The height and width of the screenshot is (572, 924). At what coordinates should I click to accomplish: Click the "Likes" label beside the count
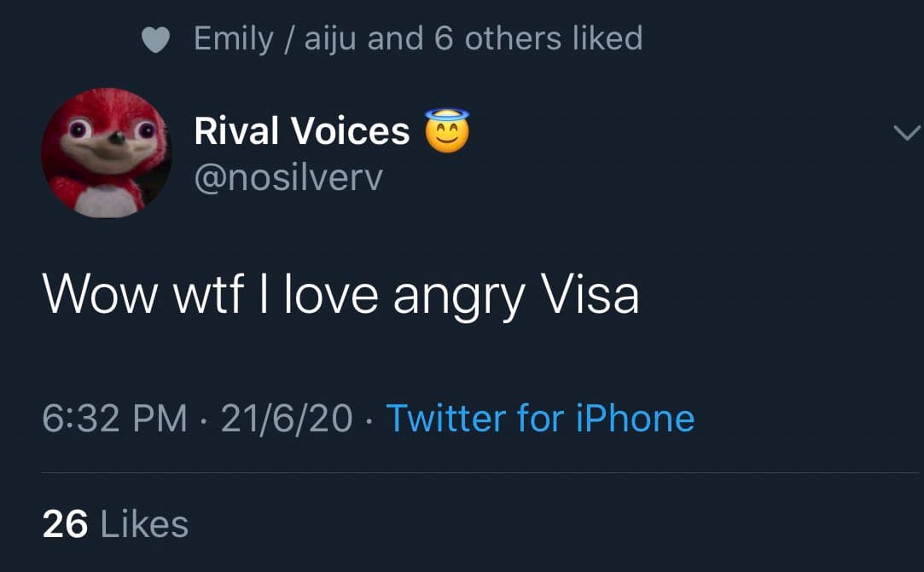click(x=144, y=523)
